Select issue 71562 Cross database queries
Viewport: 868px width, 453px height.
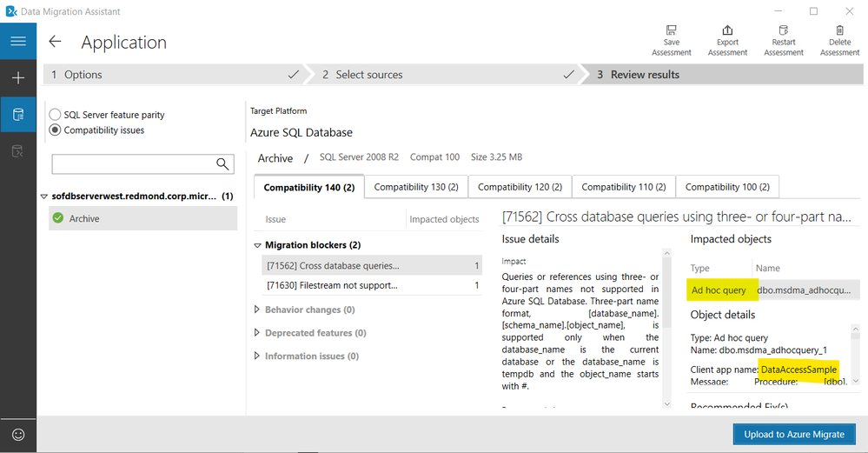point(372,266)
